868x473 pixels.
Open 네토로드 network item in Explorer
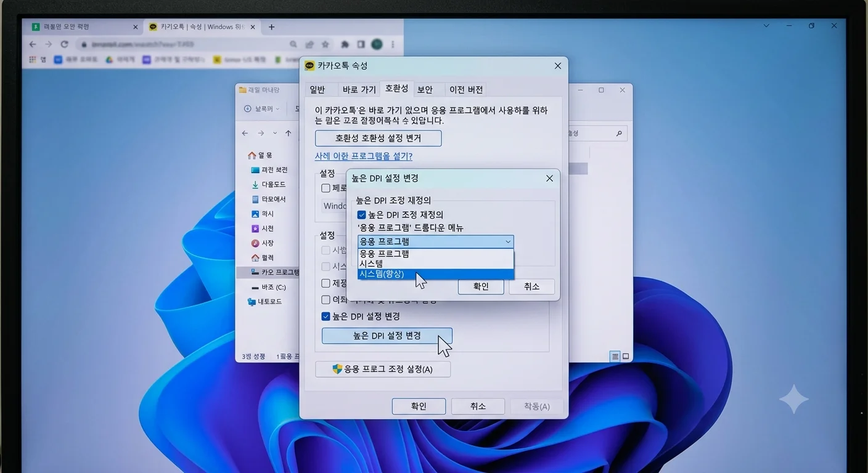click(264, 302)
